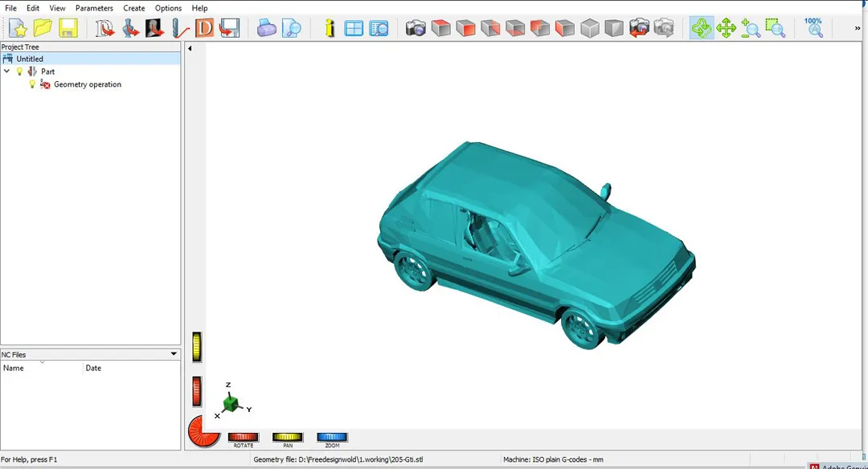Select the top view cube icon
868x469 pixels.
pos(440,27)
